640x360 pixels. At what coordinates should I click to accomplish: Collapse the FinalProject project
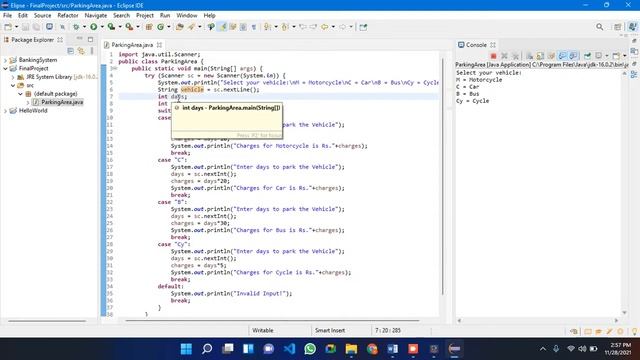tap(5, 69)
